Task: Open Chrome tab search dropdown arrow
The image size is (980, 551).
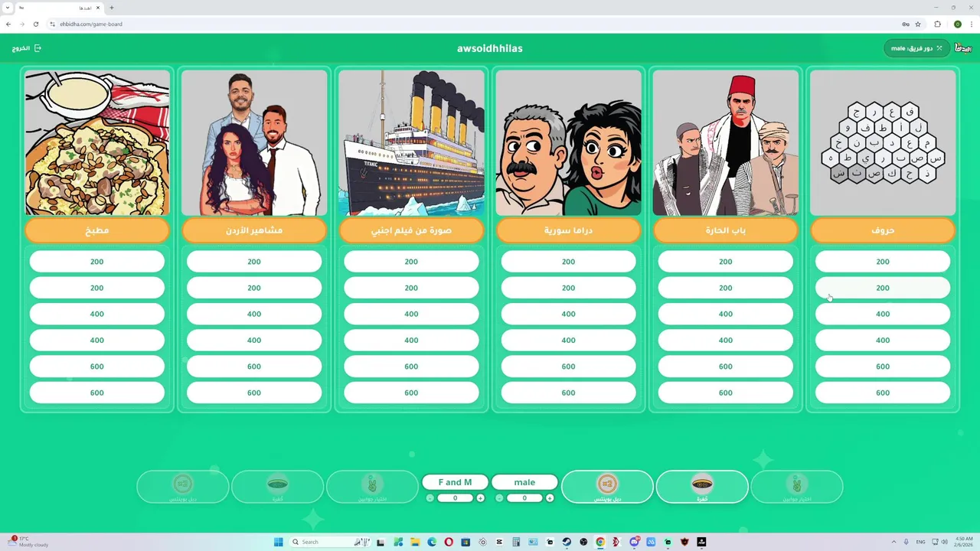Action: [x=8, y=8]
